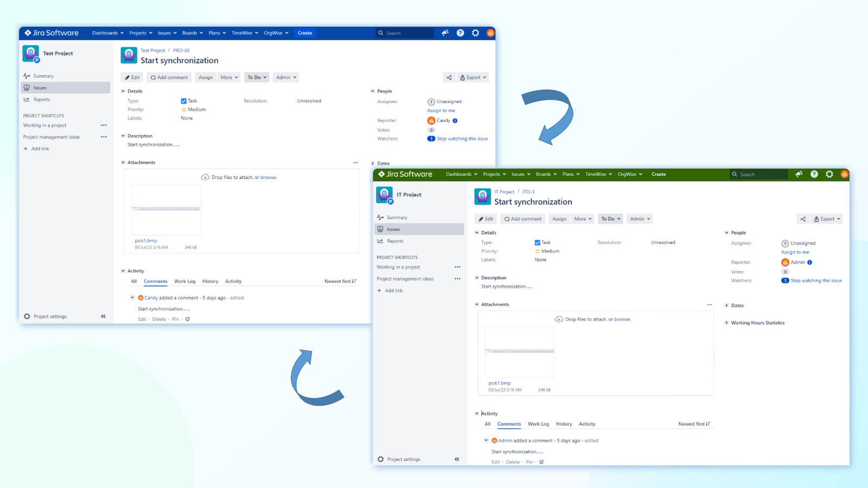Click Test Project avatar in sidebar
This screenshot has width=868, height=488.
tap(31, 53)
